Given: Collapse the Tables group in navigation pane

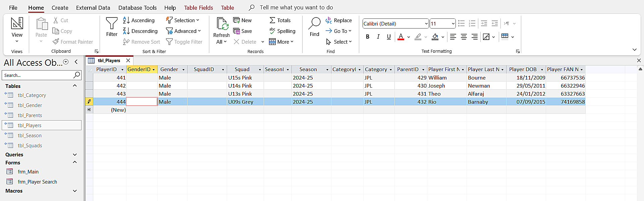Looking at the screenshot, I should click(x=75, y=86).
